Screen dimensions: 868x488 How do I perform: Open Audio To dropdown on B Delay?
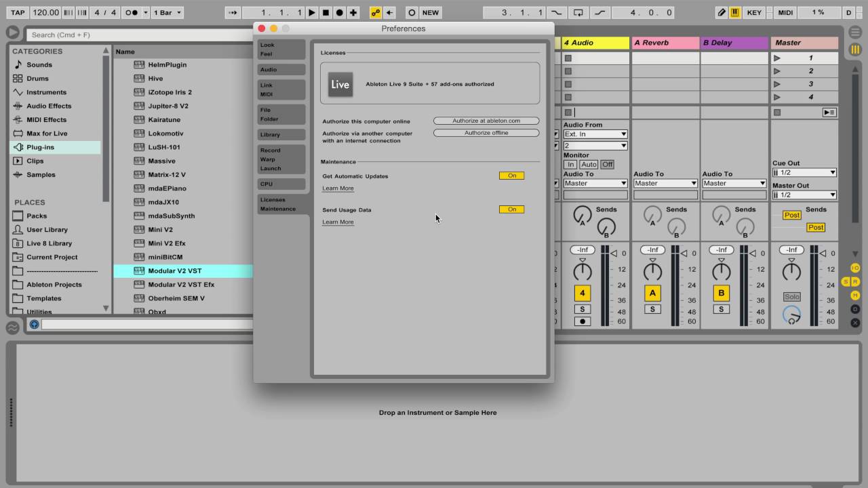[x=734, y=183]
